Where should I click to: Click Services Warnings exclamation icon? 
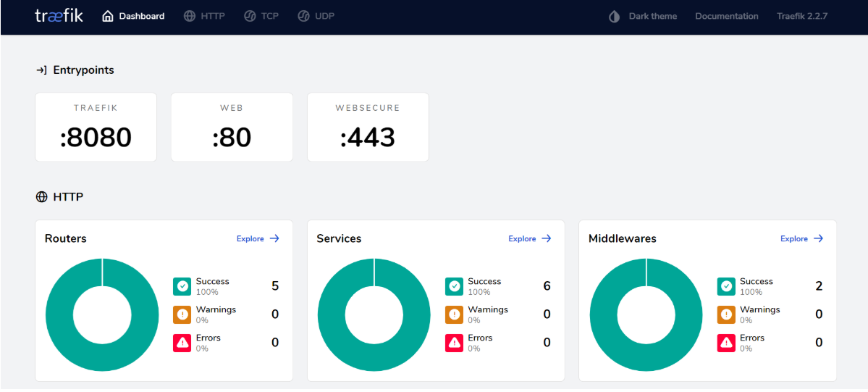click(x=454, y=314)
